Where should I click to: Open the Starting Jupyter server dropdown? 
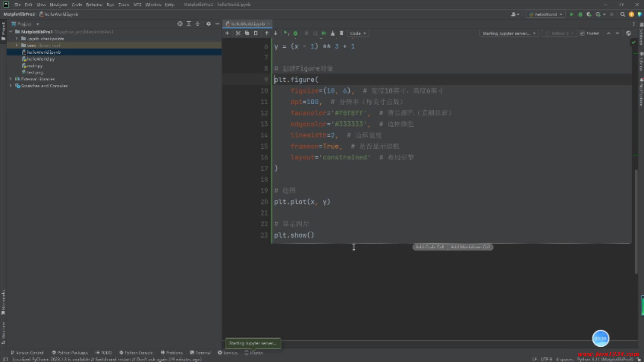509,33
